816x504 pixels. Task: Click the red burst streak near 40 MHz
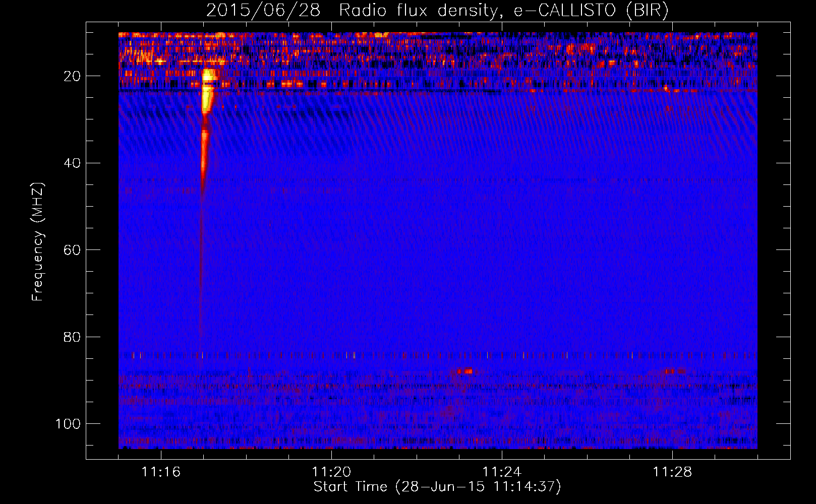tap(204, 156)
